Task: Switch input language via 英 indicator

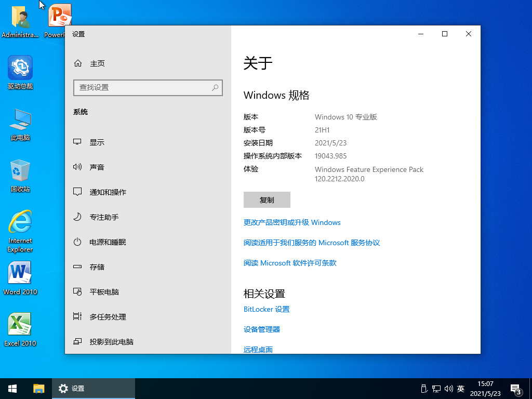Action: [x=460, y=389]
